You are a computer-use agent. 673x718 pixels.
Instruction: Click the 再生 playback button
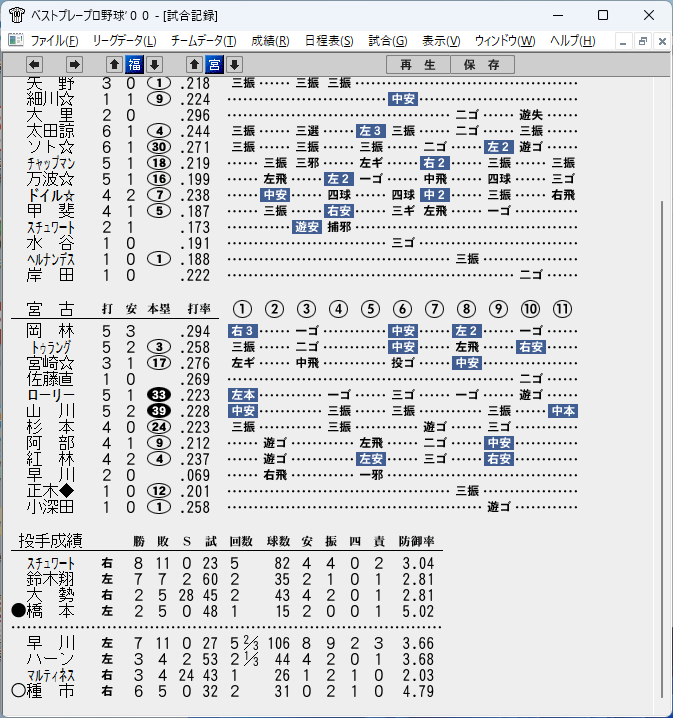coord(418,65)
